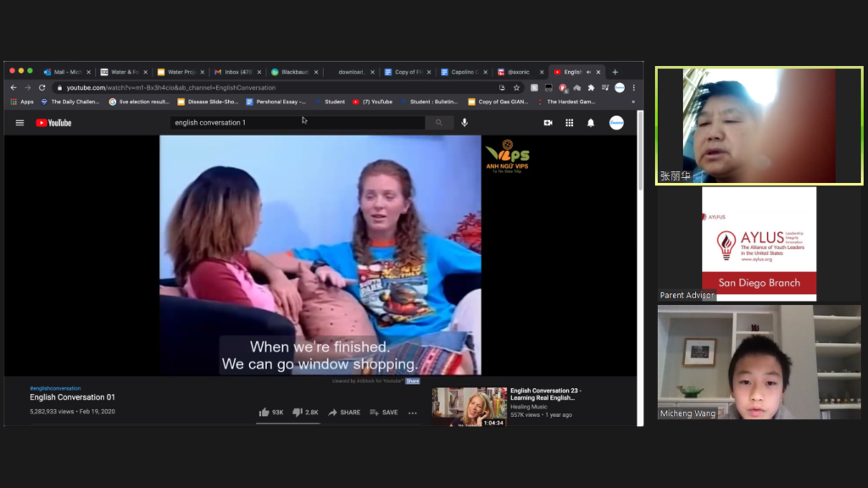Screen dimensions: 868x488
Task: Switch to the Water & Fo tab
Action: point(124,72)
